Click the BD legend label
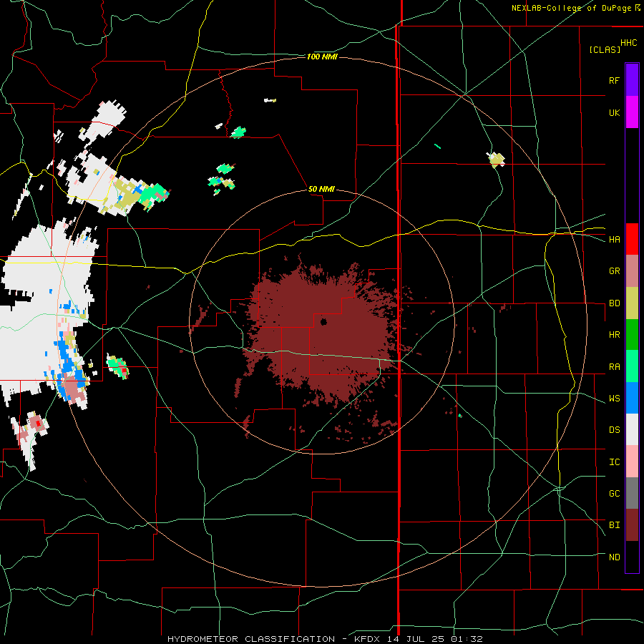644x644 pixels. pos(614,303)
